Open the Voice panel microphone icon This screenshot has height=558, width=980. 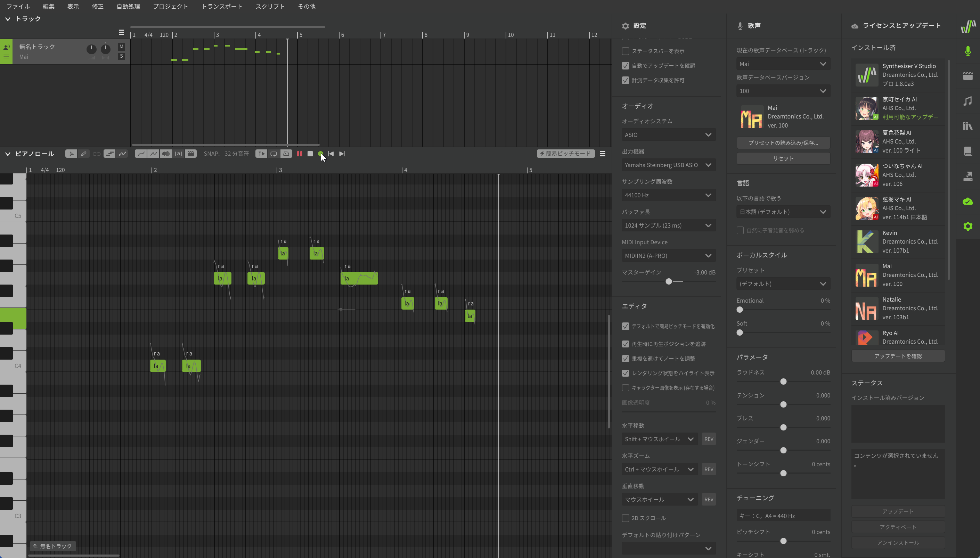click(x=968, y=51)
